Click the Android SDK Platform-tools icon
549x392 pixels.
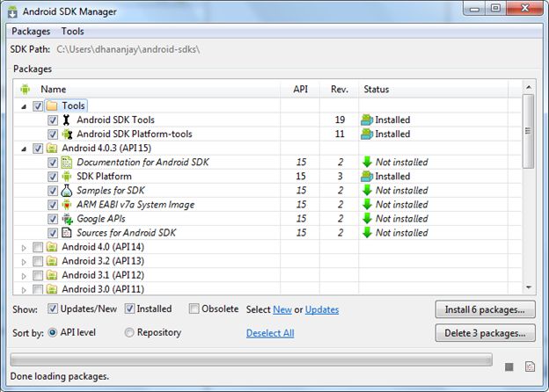(x=67, y=134)
